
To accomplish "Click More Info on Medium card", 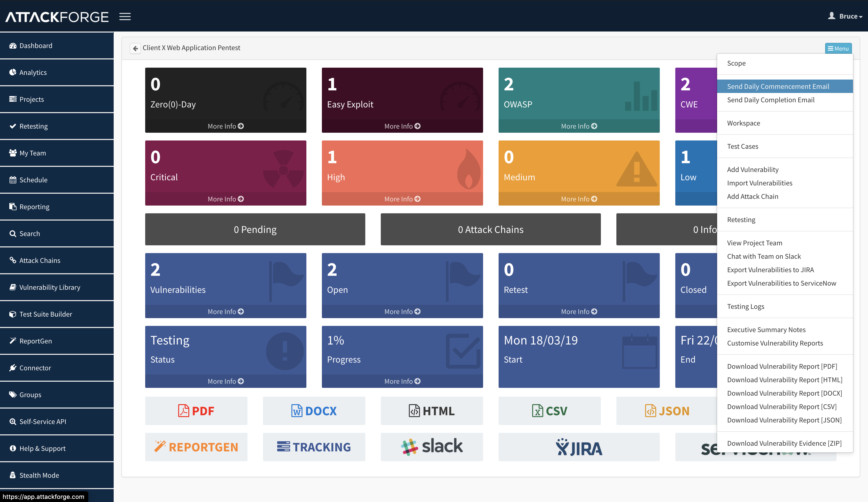I will click(579, 199).
